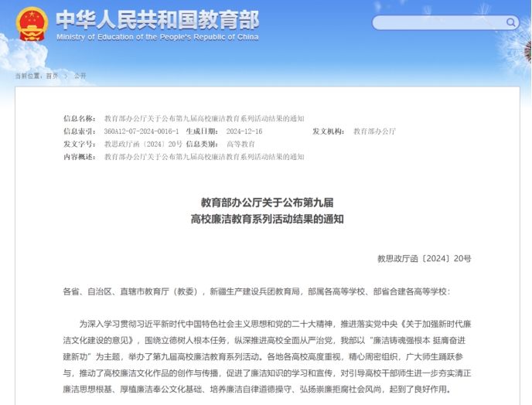Select index number 360A12-07-2024-0016-1
Viewport: 532px width, 405px height.
141,131
